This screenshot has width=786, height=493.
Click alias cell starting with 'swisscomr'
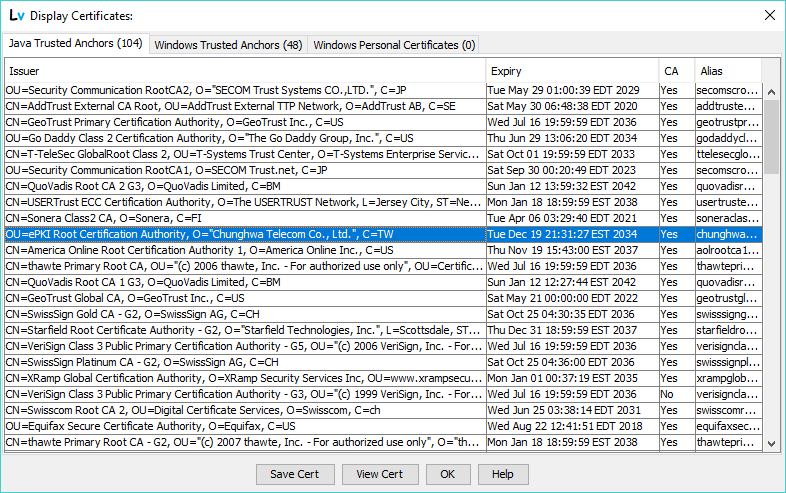pos(728,411)
